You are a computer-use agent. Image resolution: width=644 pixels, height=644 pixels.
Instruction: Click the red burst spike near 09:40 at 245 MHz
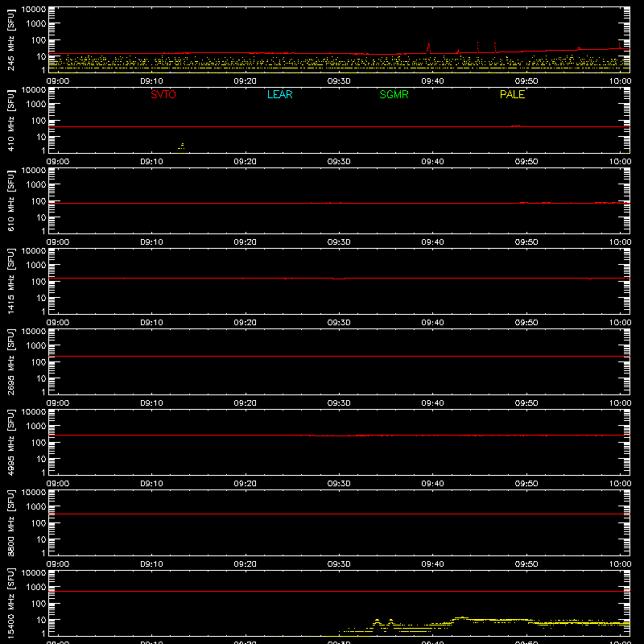(429, 48)
